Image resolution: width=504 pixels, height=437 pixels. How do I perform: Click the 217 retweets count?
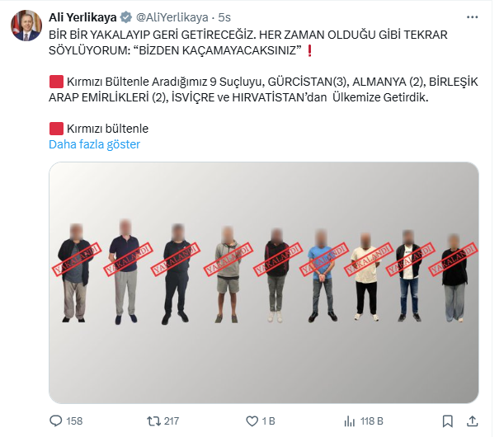point(172,421)
